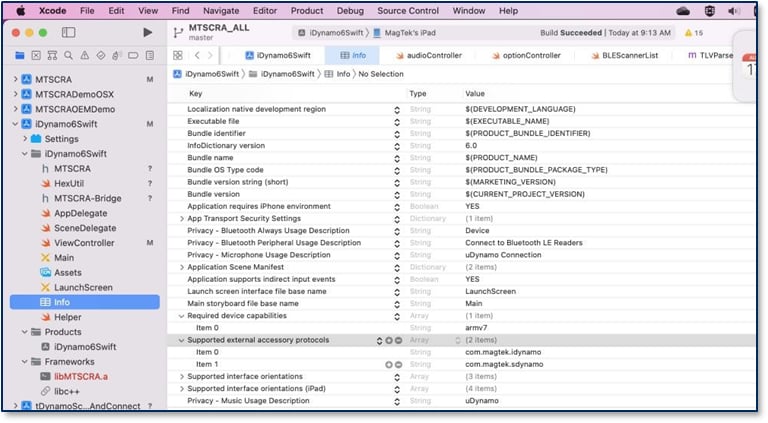This screenshot has height=423, width=768.
Task: Expand Application Scene Manifest
Action: [182, 267]
